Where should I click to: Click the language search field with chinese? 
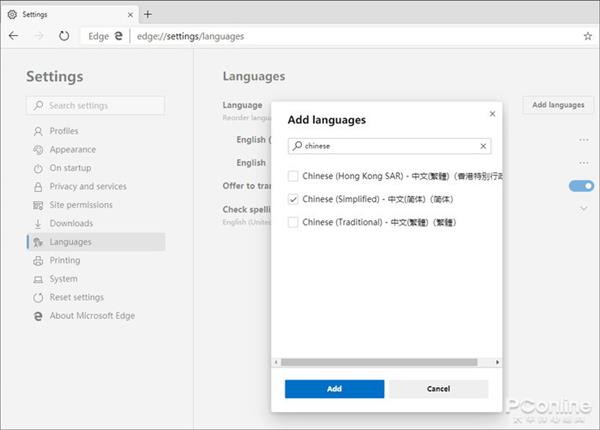(x=390, y=146)
